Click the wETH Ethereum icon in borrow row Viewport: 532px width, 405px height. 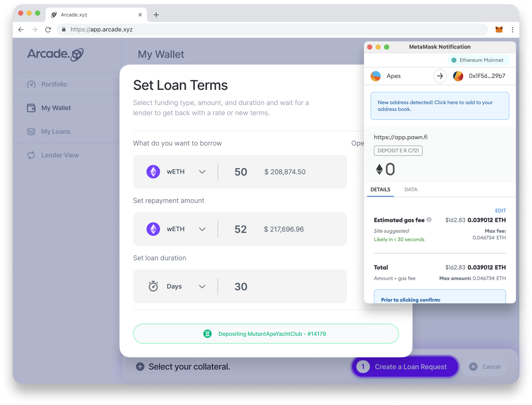pyautogui.click(x=153, y=172)
